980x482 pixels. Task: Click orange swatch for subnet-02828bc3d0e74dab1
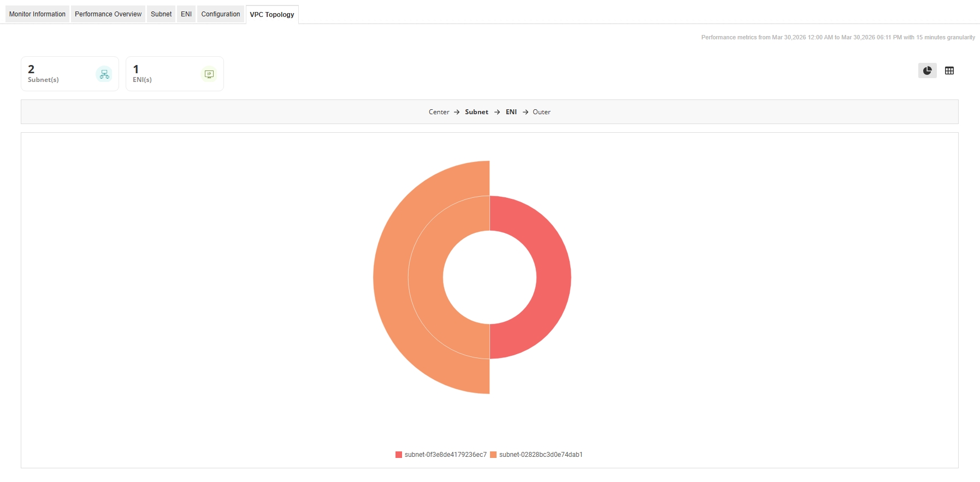pyautogui.click(x=493, y=455)
